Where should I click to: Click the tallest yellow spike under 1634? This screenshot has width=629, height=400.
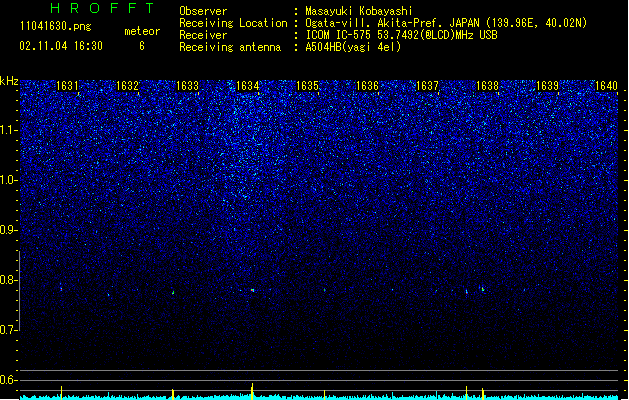coord(252,391)
